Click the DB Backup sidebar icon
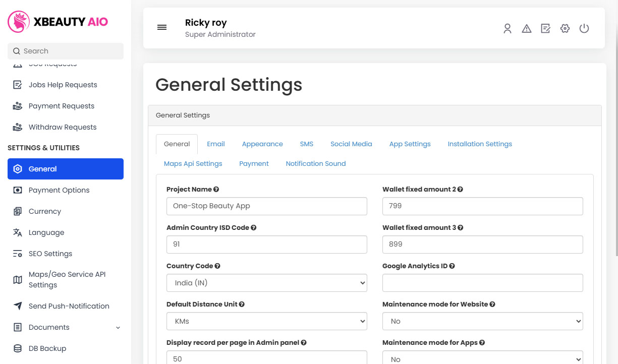Image resolution: width=618 pixels, height=364 pixels. click(x=17, y=348)
